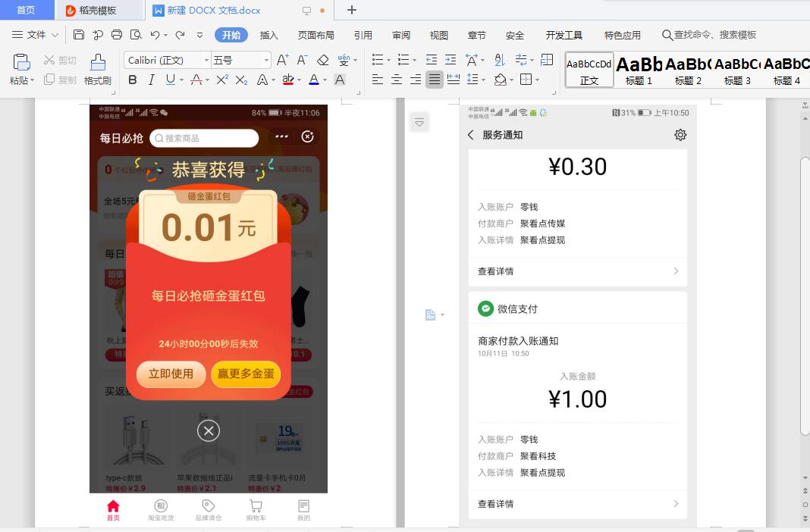Toggle Italic formatting
This screenshot has width=810, height=532.
pyautogui.click(x=152, y=80)
